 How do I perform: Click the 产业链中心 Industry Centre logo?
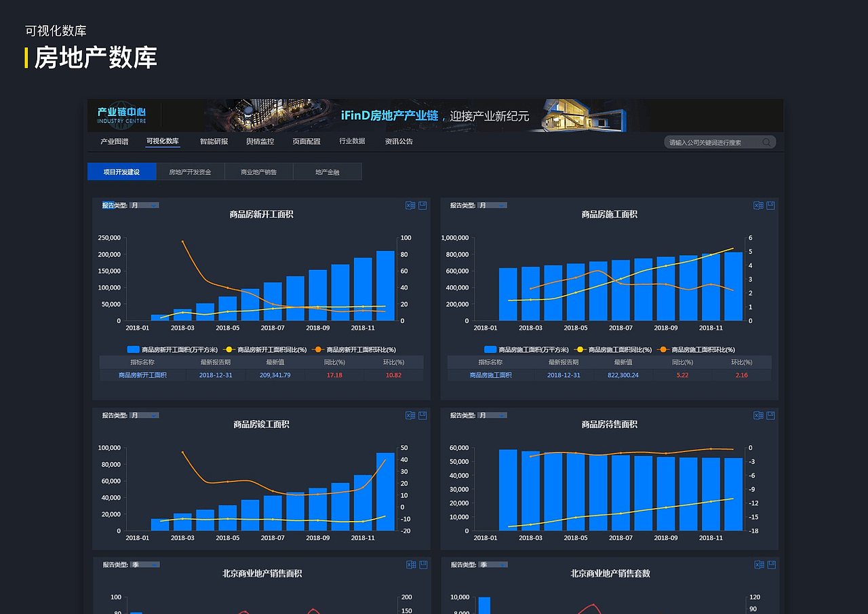click(121, 115)
